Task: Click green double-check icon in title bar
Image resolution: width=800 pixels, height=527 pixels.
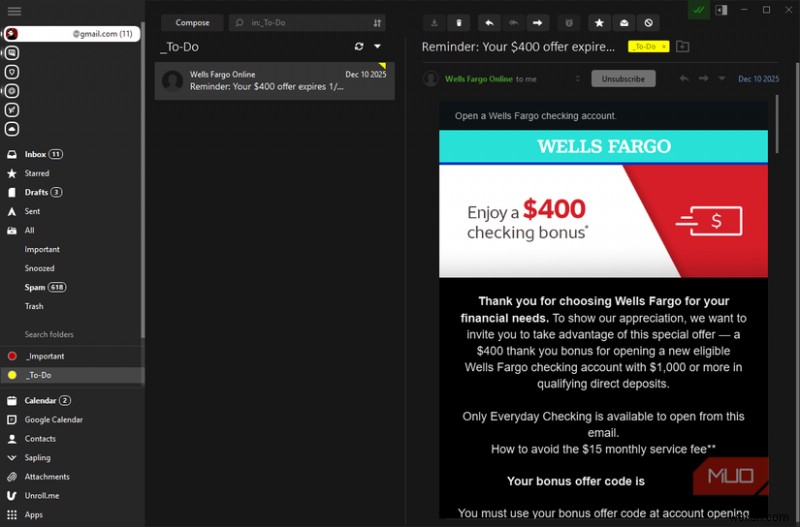Action: 699,10
